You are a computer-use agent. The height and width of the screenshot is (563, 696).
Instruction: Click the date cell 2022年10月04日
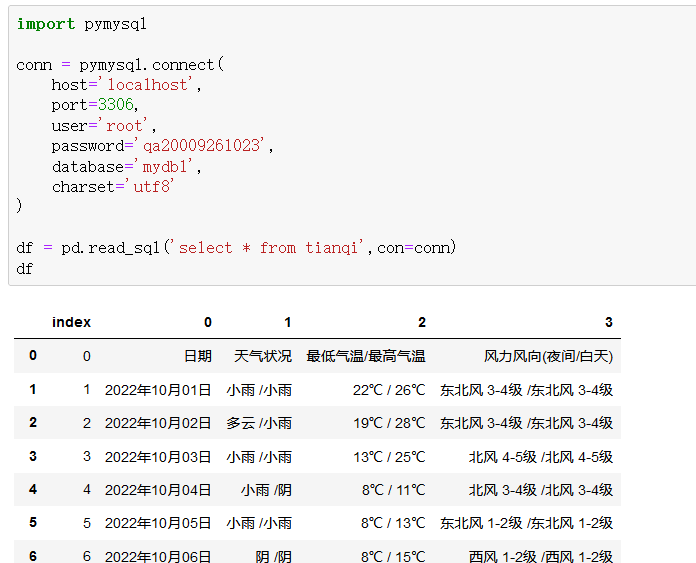click(x=158, y=490)
